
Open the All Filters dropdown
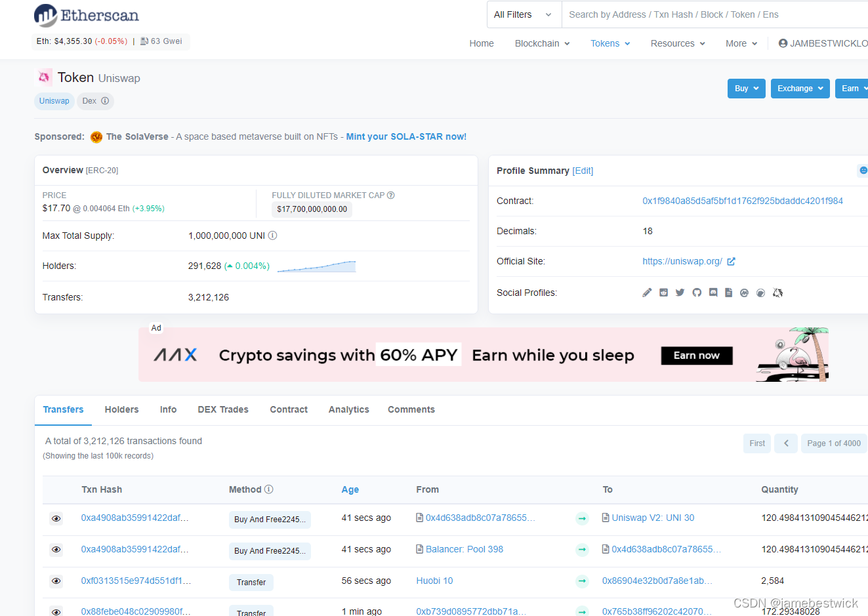pos(524,14)
